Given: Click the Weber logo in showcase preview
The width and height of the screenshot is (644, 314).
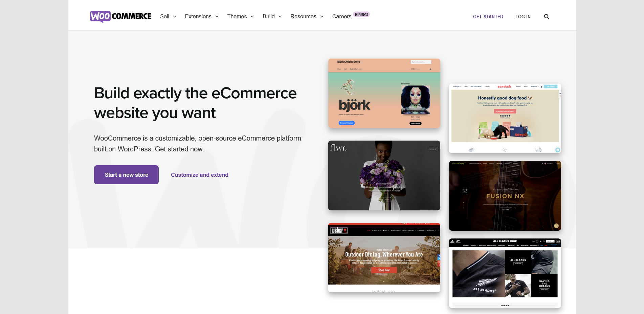Looking at the screenshot, I should click(339, 231).
